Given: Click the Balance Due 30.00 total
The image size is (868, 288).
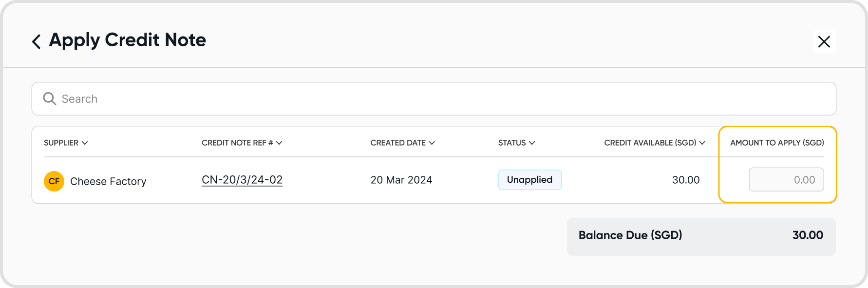Looking at the screenshot, I should 808,235.
